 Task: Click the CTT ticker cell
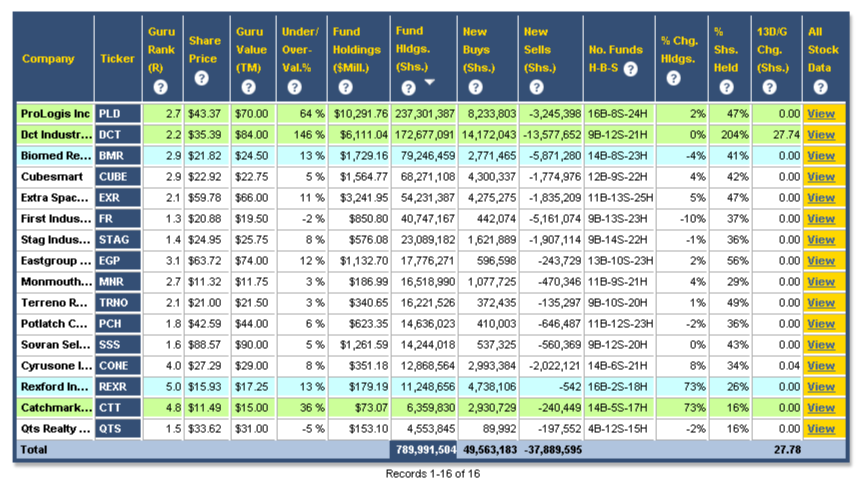pos(118,408)
